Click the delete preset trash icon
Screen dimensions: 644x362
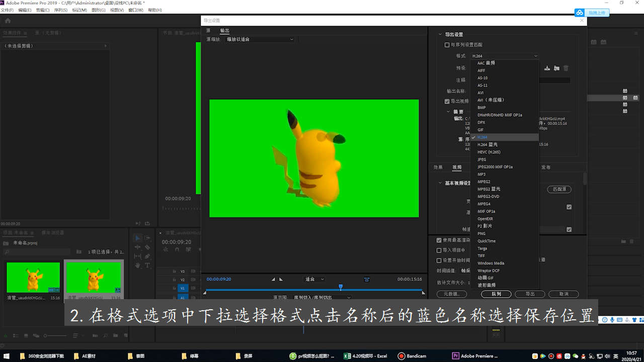point(566,68)
